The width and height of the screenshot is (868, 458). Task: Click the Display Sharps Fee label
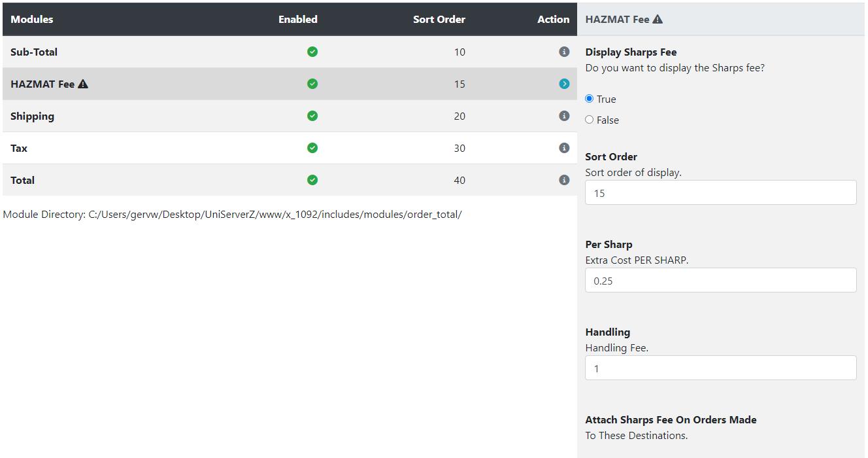(x=631, y=52)
